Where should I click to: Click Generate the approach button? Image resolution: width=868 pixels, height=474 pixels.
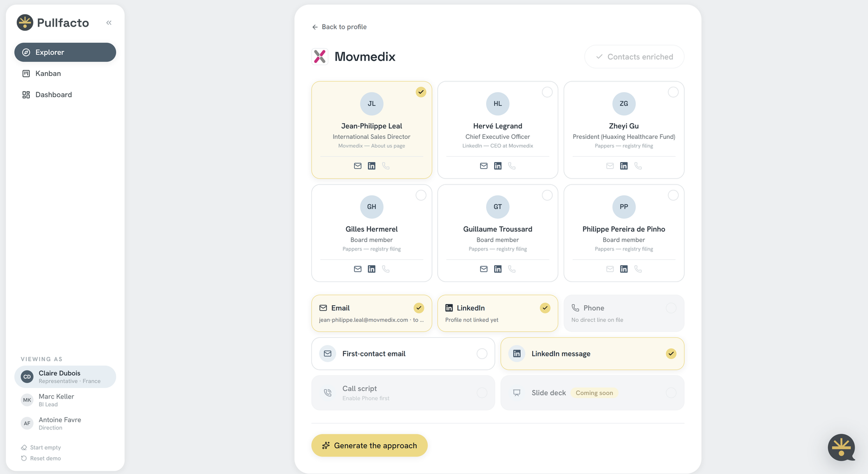tap(369, 445)
